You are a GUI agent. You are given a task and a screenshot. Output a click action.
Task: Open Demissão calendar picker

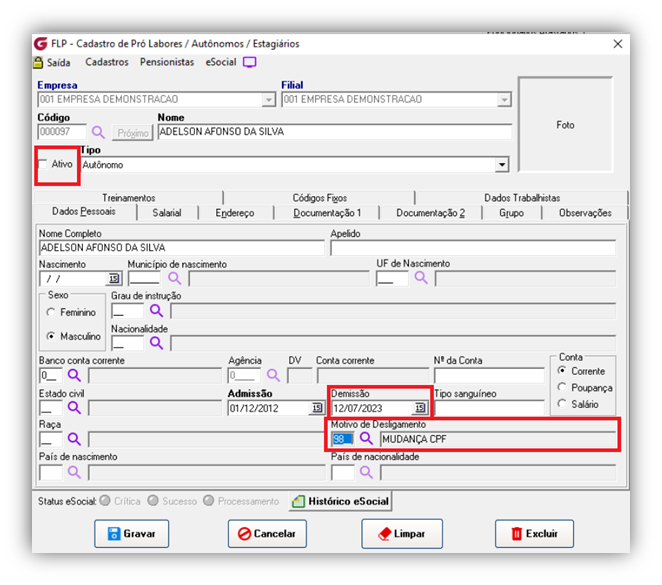420,408
